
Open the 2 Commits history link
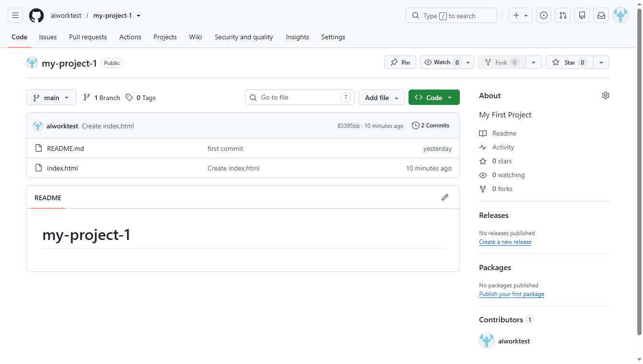pyautogui.click(x=431, y=125)
